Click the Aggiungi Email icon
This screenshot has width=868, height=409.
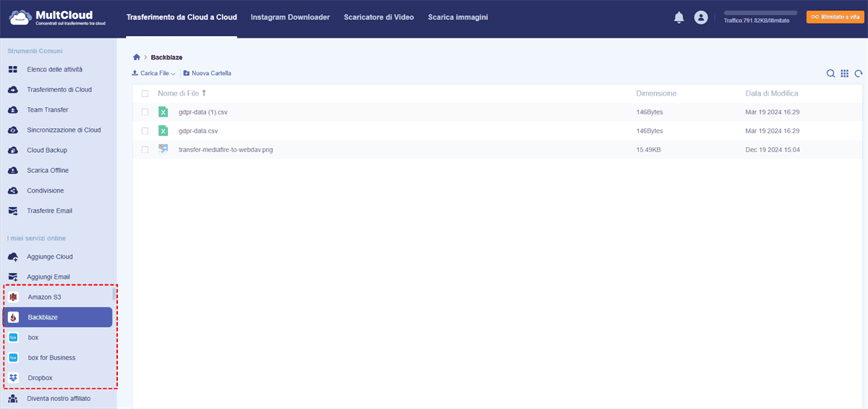[x=12, y=277]
